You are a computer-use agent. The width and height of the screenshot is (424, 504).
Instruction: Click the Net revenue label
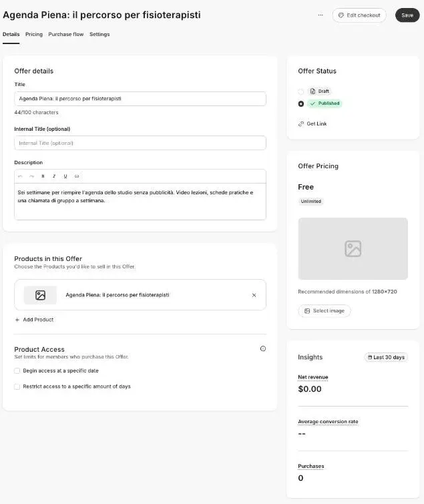[x=312, y=377]
